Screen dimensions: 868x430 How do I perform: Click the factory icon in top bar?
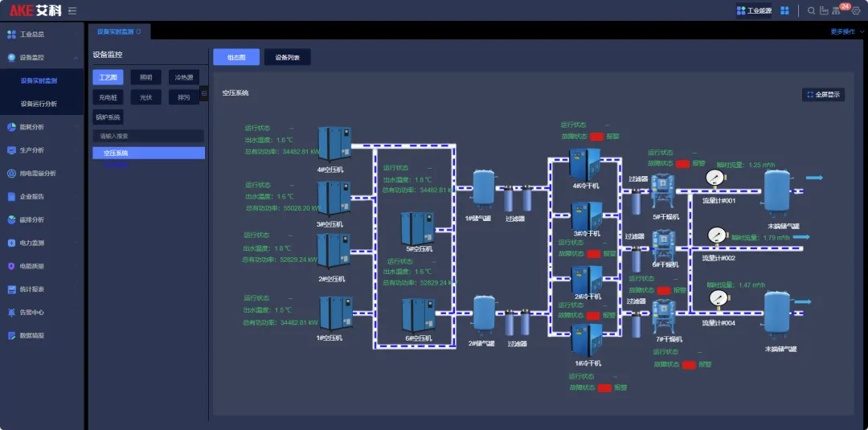[x=824, y=10]
